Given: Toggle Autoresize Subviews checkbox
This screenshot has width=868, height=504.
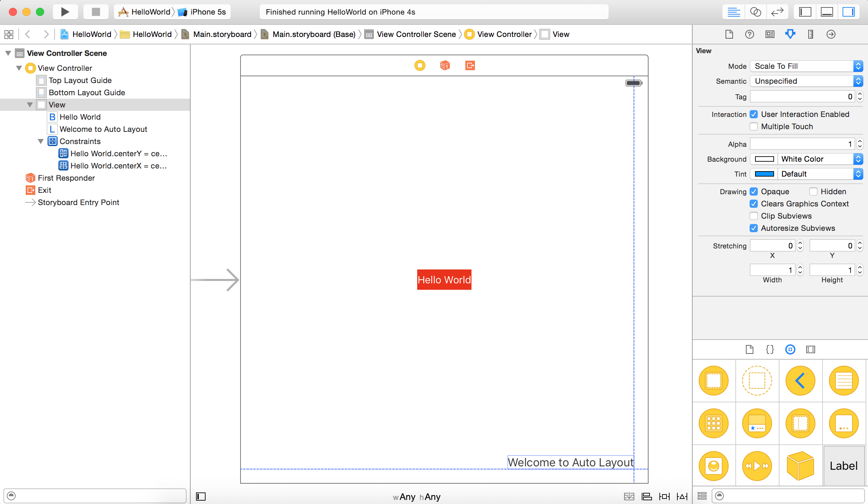Looking at the screenshot, I should point(753,228).
